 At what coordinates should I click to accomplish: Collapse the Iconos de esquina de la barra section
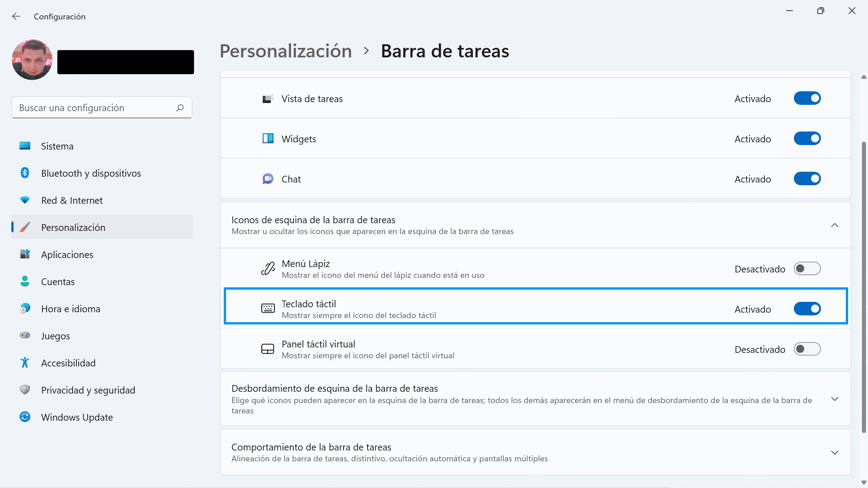click(835, 225)
